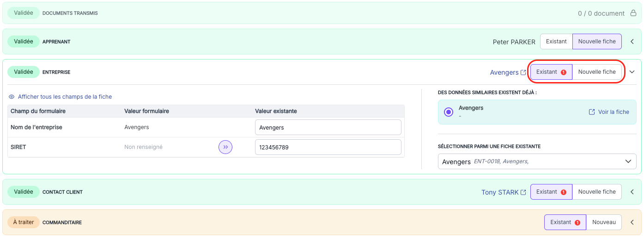Open the existing fiche Avengers dropdown
The width and height of the screenshot is (644, 237).
[x=537, y=161]
